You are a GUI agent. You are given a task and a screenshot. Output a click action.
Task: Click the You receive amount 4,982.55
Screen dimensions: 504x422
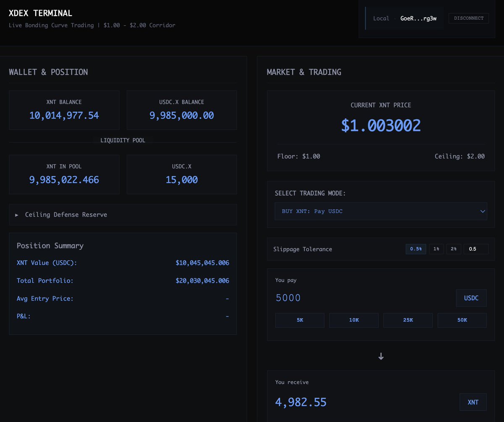[x=301, y=402]
